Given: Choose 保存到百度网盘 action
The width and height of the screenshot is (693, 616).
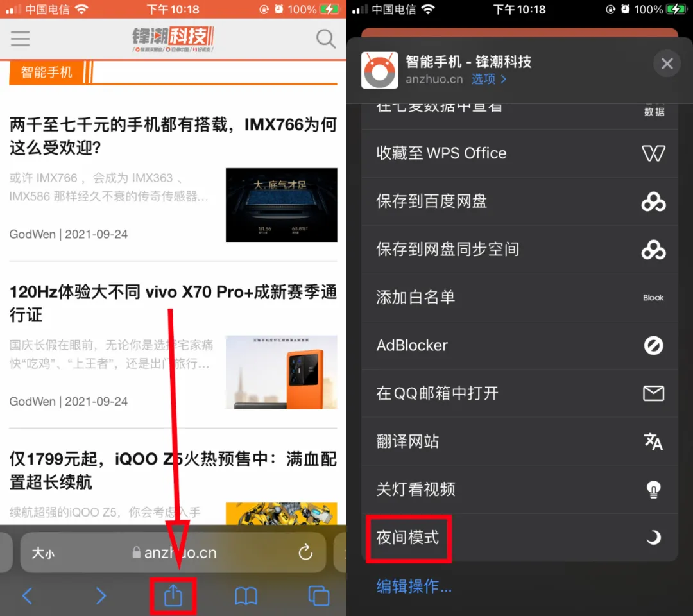Looking at the screenshot, I should pyautogui.click(x=519, y=201).
